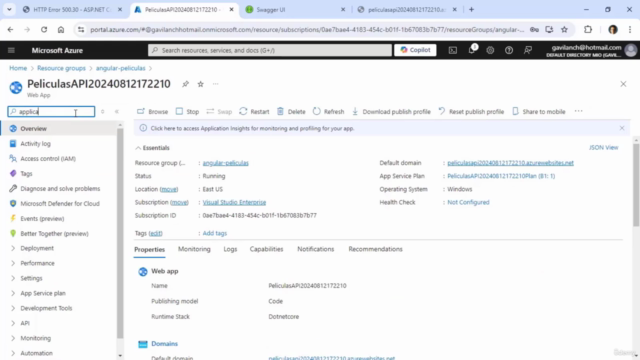
Task: Refresh the overview page
Action: pyautogui.click(x=329, y=111)
